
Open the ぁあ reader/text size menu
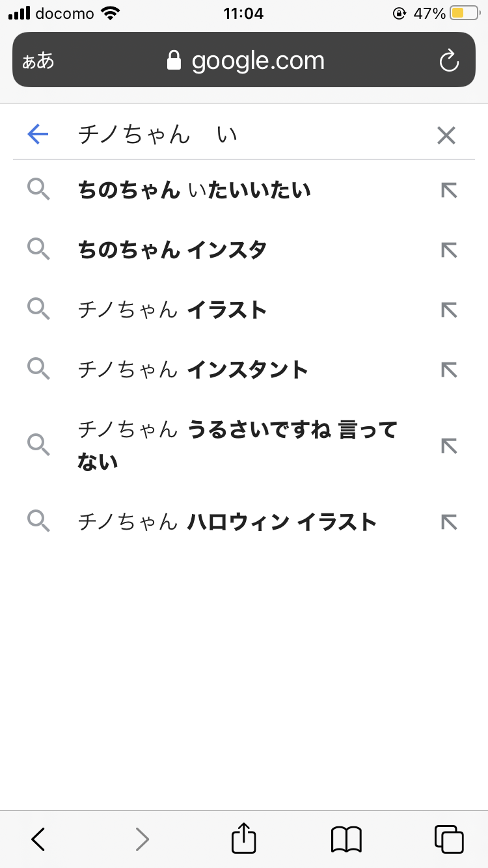[38, 61]
